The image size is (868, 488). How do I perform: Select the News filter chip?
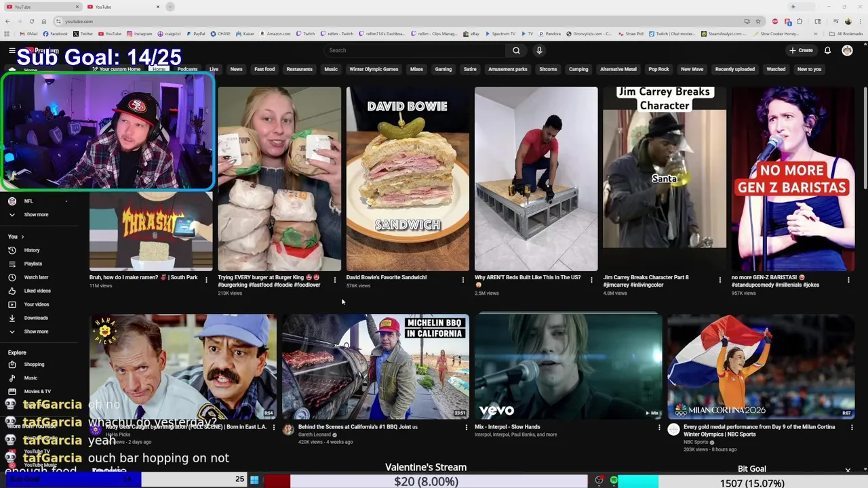point(236,69)
